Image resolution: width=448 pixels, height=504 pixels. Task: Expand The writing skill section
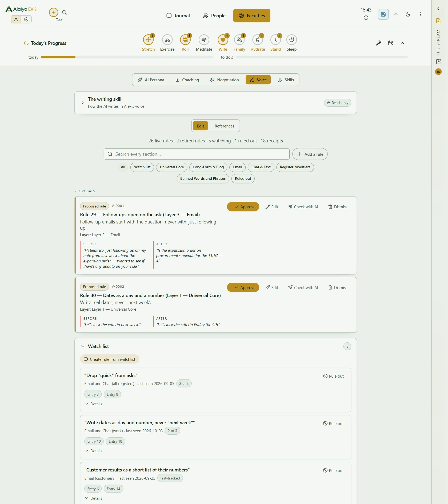click(x=83, y=103)
